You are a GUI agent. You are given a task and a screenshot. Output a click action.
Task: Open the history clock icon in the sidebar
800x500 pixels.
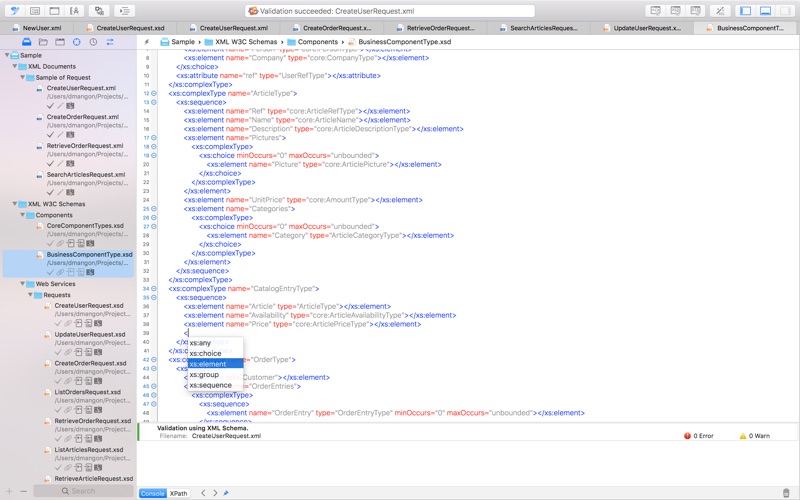coord(93,42)
